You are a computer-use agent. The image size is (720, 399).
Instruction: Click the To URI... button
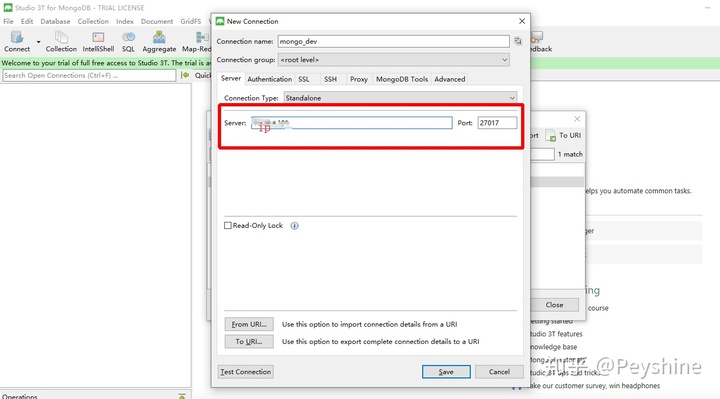[x=249, y=342]
